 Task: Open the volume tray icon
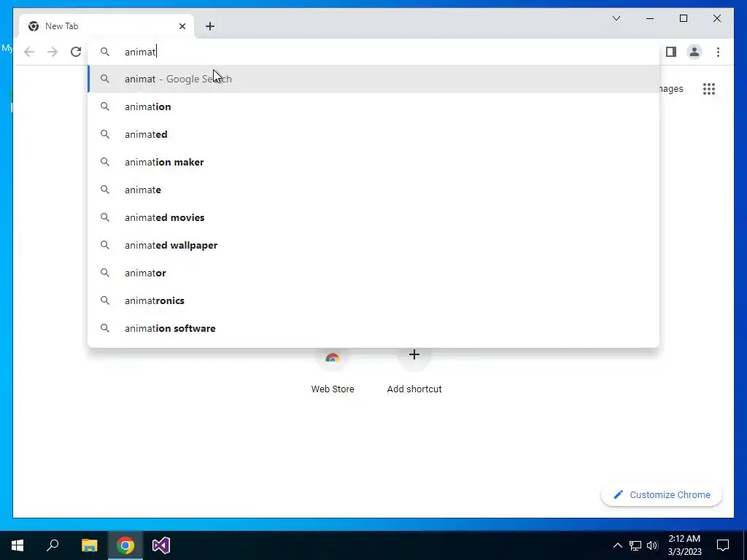tap(652, 545)
